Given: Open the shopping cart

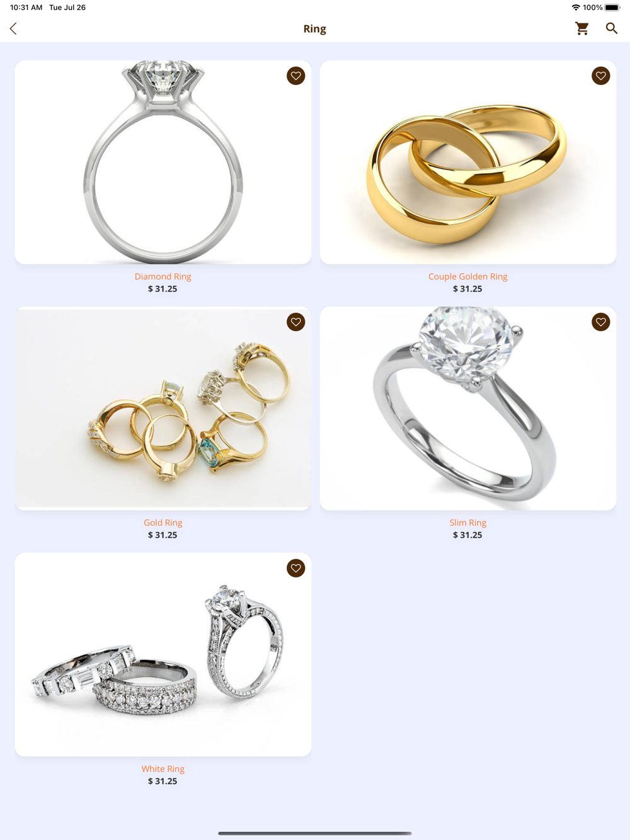Looking at the screenshot, I should 582,28.
